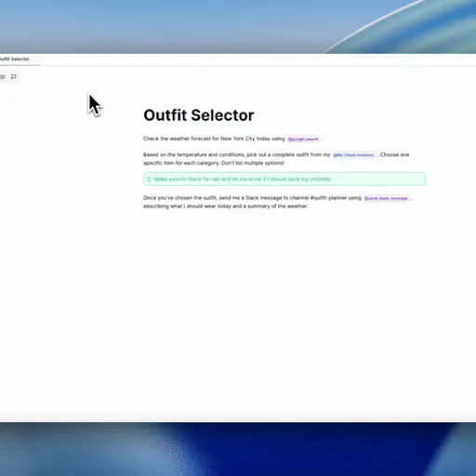
Task: Click 'specific item for each category' line
Action: coord(214,163)
